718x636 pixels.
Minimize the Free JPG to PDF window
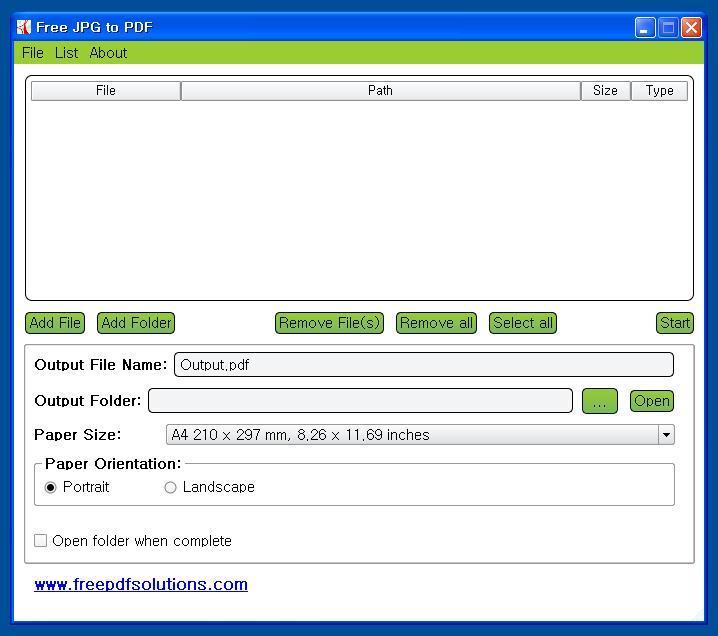pyautogui.click(x=645, y=27)
